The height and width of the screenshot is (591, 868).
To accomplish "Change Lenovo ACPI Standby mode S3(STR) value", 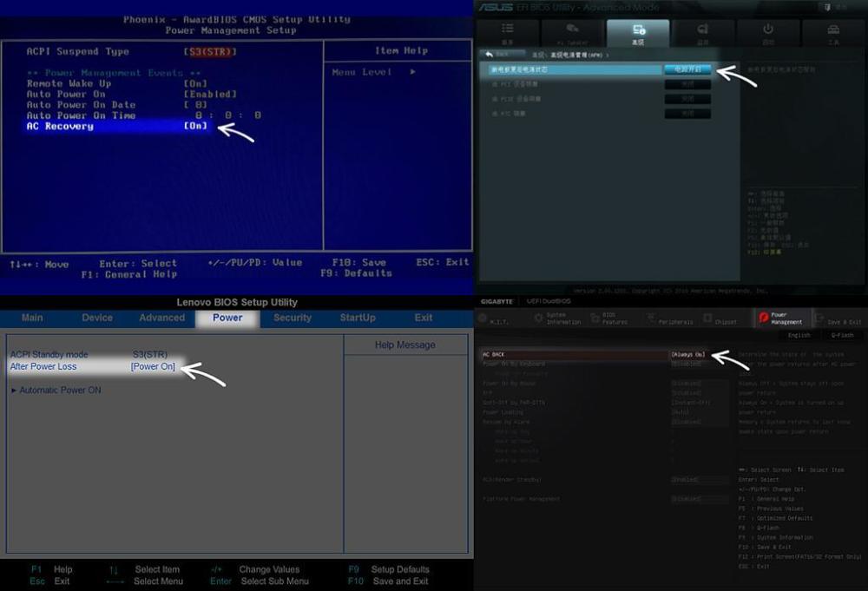I will pos(150,354).
